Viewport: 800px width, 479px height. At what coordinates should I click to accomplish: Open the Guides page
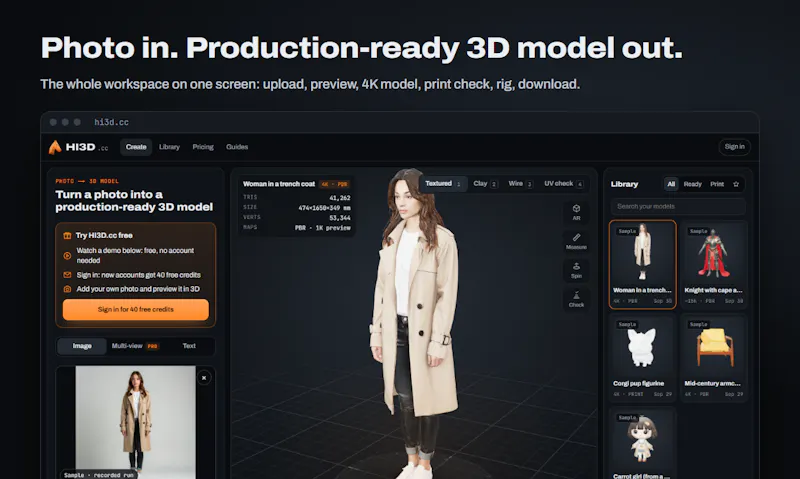click(237, 147)
